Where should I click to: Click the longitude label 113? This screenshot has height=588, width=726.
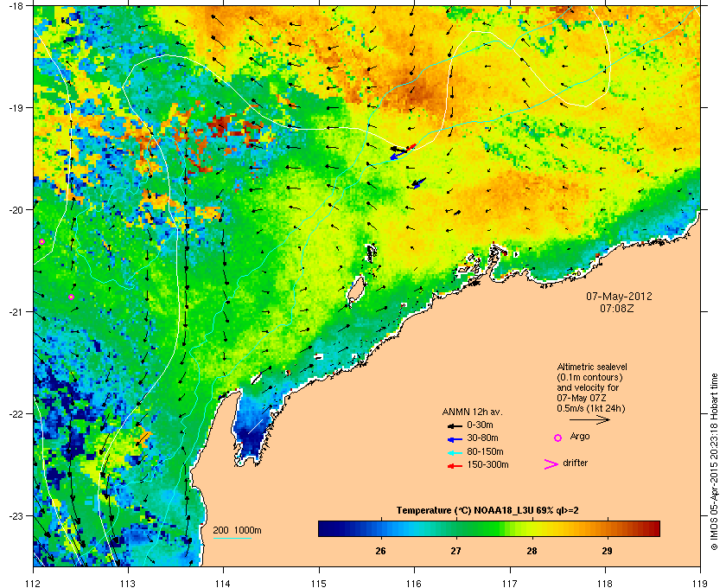pos(128,583)
